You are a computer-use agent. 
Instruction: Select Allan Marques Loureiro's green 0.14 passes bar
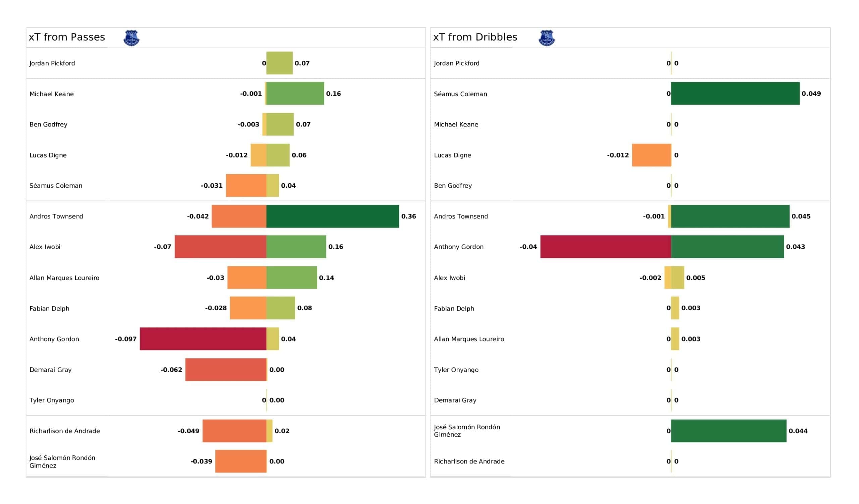tap(292, 277)
